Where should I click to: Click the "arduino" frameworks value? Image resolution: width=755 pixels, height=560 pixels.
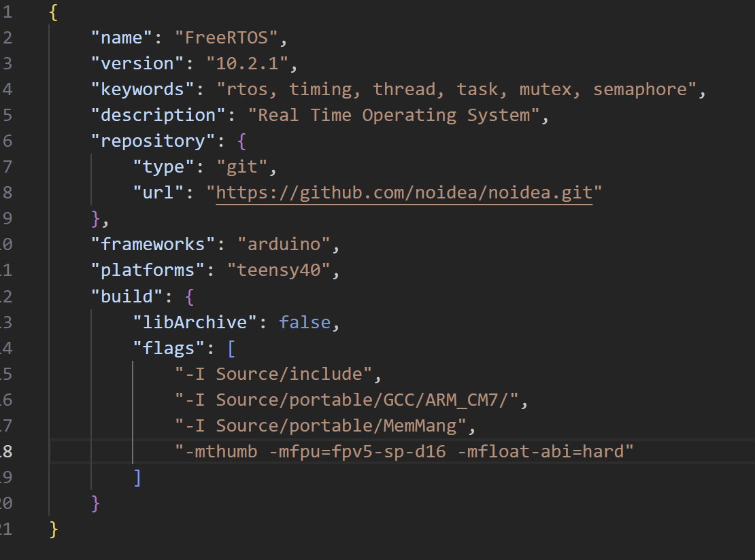284,245
